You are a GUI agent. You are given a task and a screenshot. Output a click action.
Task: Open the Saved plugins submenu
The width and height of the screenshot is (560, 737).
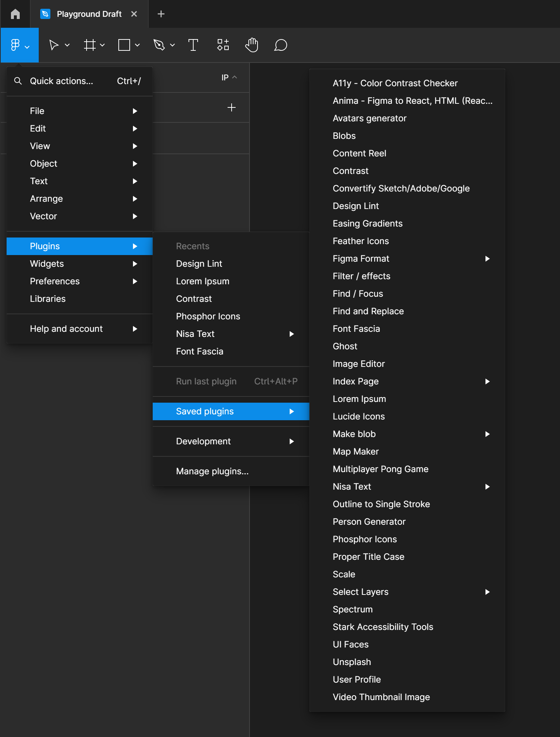(x=231, y=411)
